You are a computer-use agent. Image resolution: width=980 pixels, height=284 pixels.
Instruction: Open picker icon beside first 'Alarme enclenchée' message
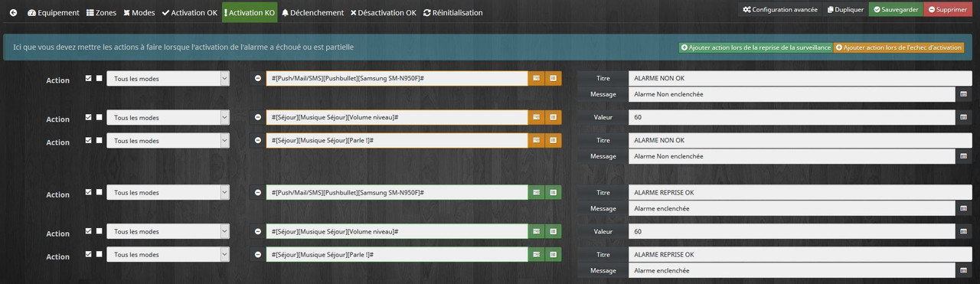(x=963, y=208)
